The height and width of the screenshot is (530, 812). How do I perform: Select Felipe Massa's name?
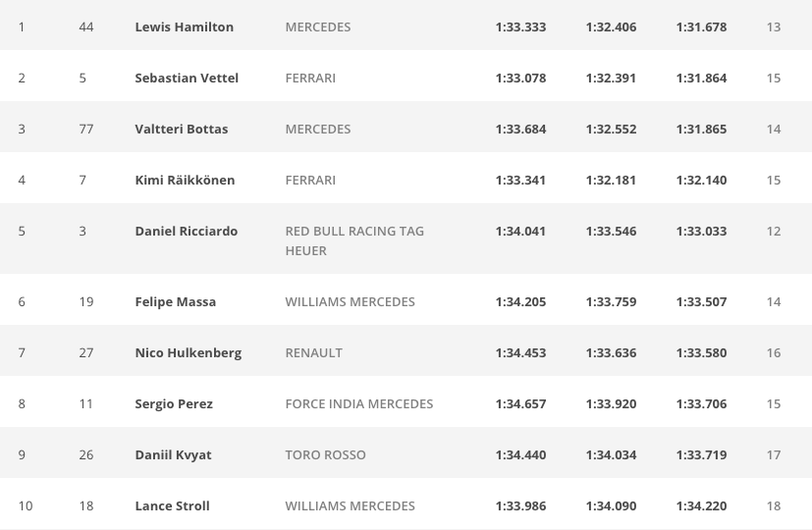click(175, 301)
